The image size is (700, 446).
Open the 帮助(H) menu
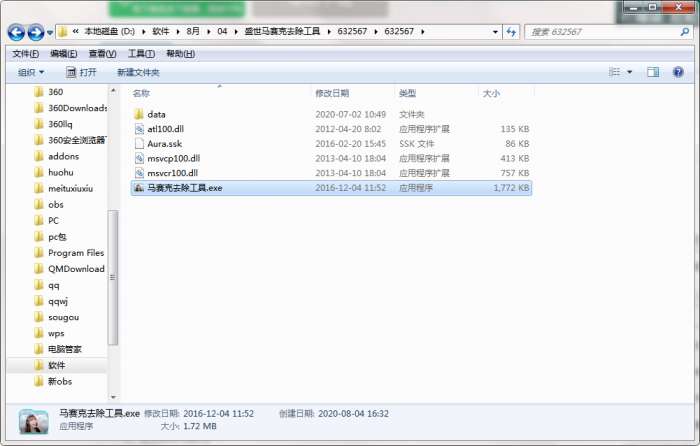coord(180,54)
